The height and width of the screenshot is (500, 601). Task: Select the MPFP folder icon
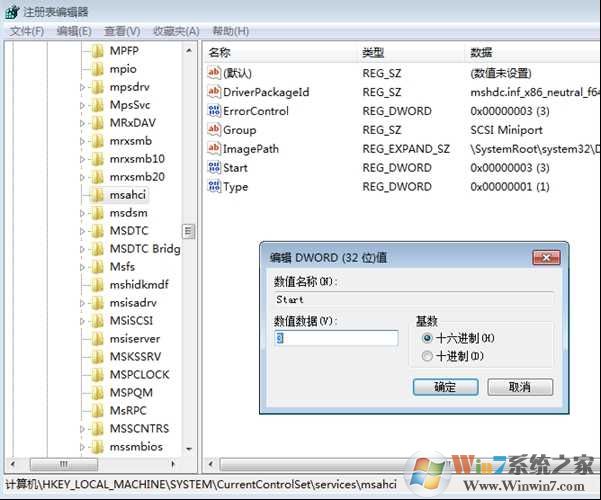(98, 51)
